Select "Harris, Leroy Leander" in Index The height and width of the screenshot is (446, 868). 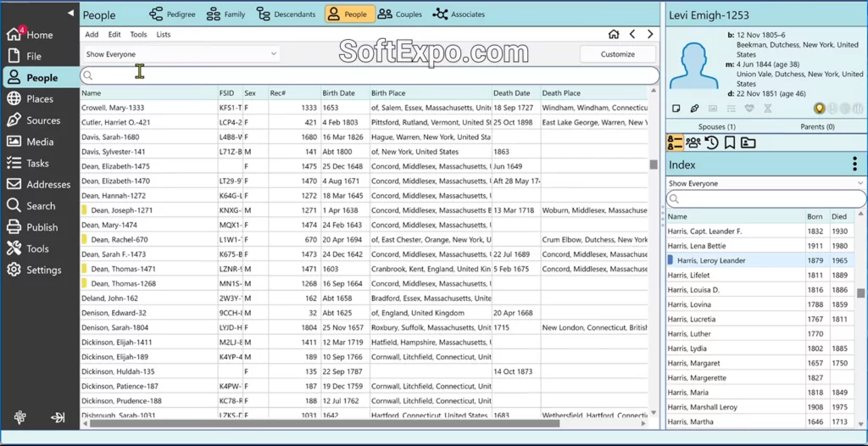pyautogui.click(x=760, y=260)
